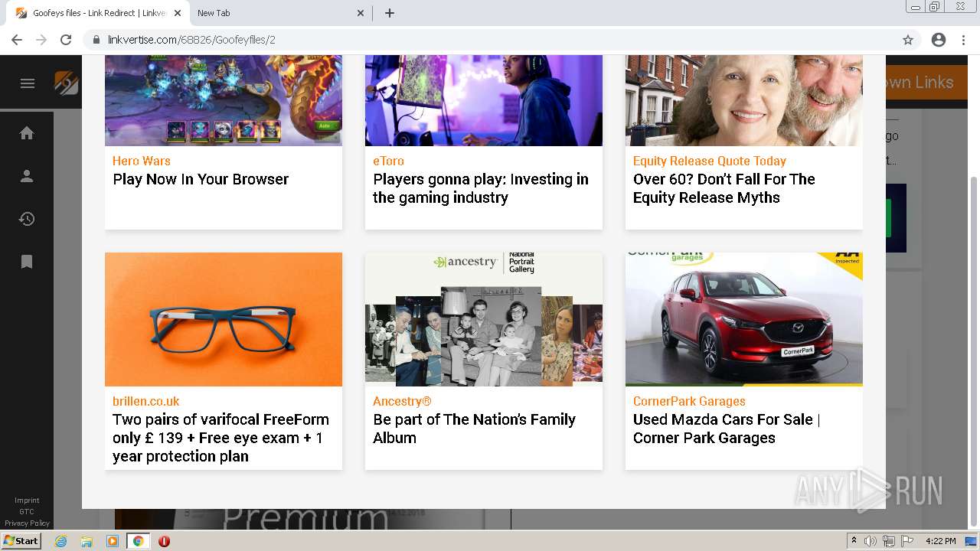Click the 4:22 PM clock
The height and width of the screenshot is (551, 980).
[x=940, y=541]
